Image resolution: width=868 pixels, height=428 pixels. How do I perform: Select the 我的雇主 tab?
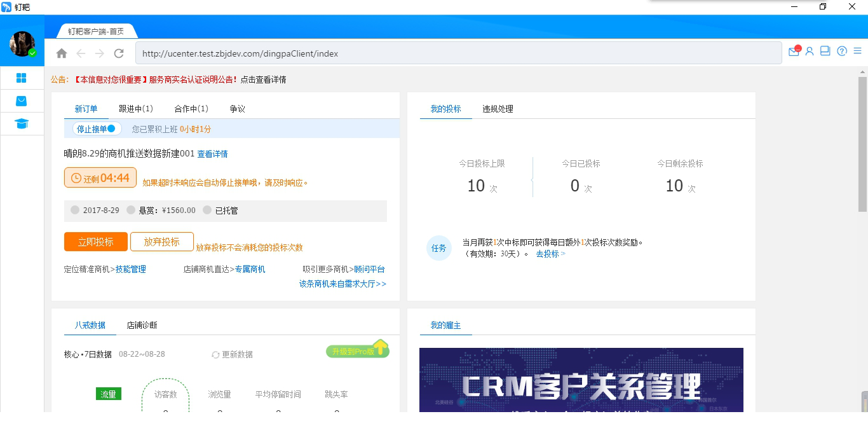[446, 325]
